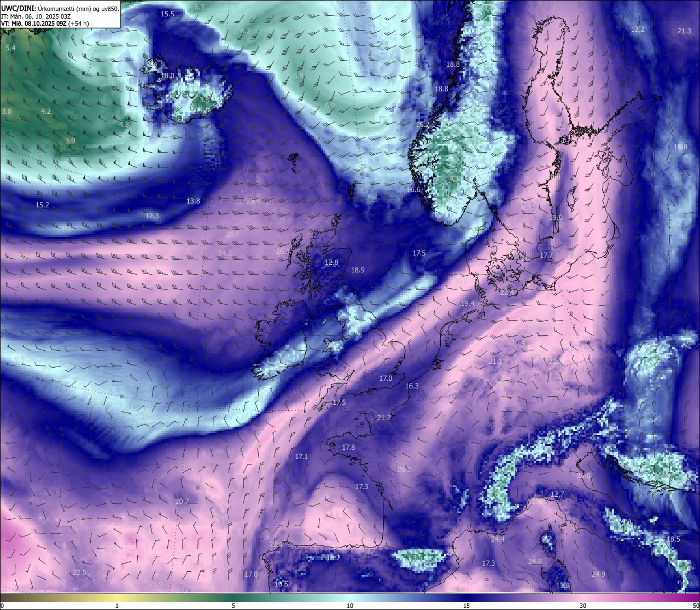
Task: Click the 18.5 value in the lower-right corner
Action: pyautogui.click(x=673, y=539)
